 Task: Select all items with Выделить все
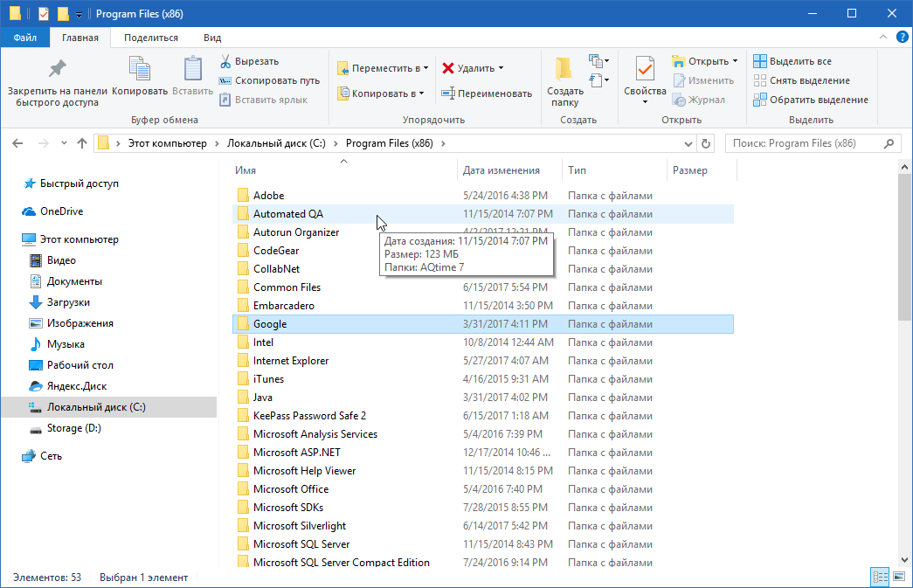coord(792,61)
